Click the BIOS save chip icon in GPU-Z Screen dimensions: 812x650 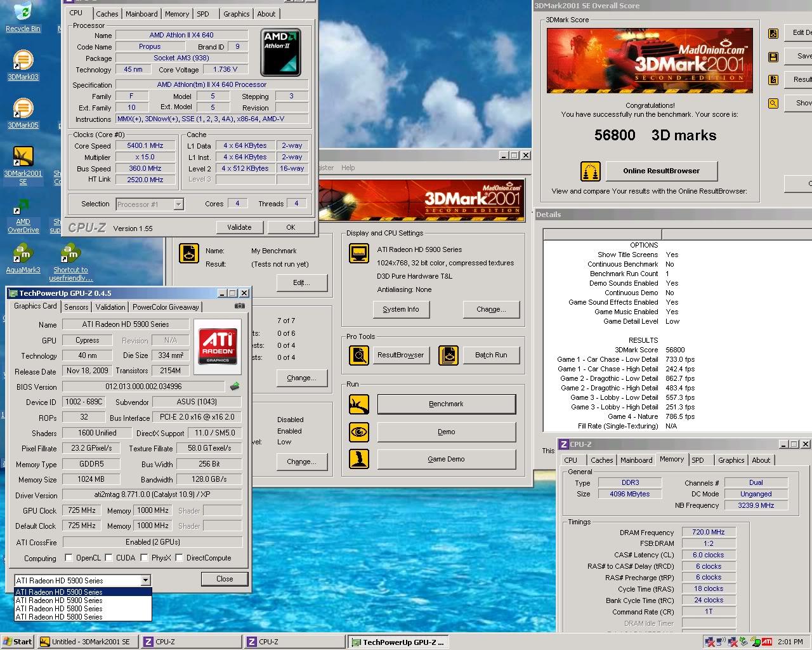coord(235,386)
